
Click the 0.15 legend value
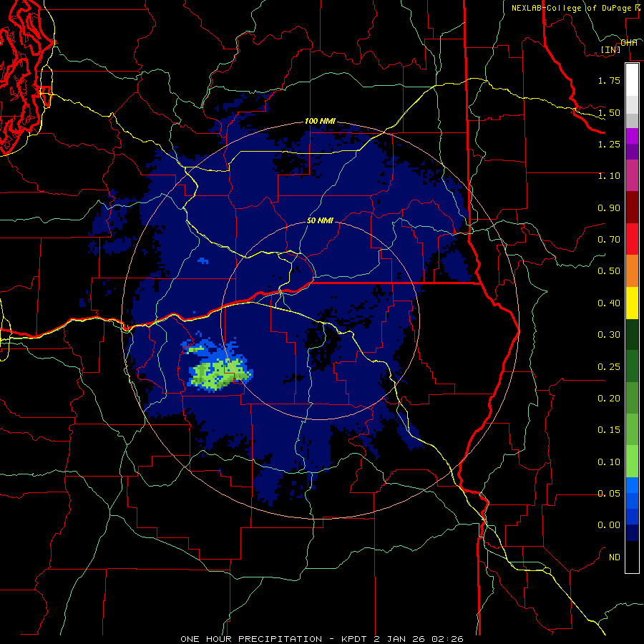(x=609, y=430)
